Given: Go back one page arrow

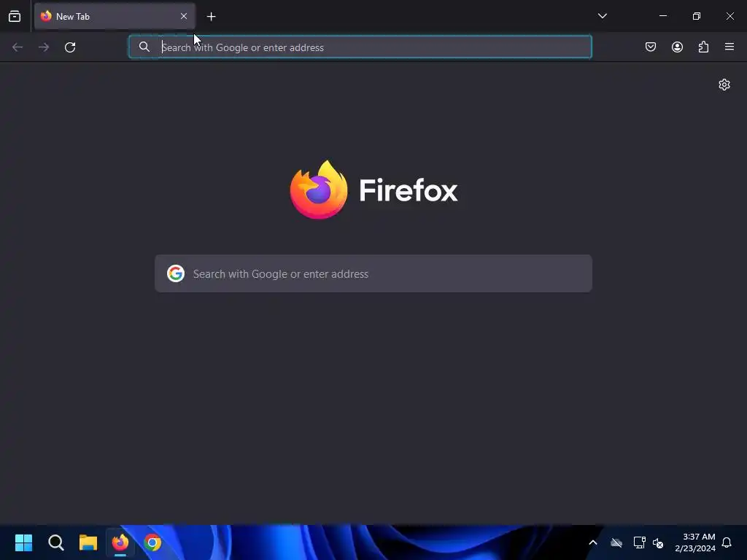Looking at the screenshot, I should (18, 47).
